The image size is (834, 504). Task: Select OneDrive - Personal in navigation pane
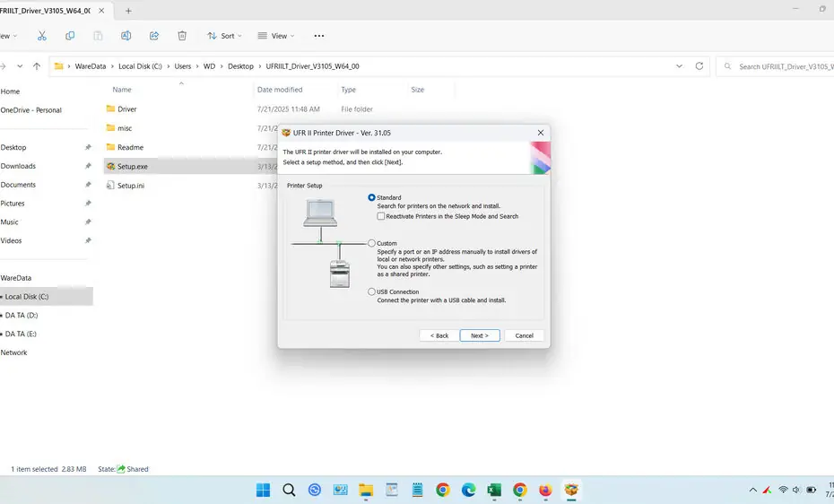pos(30,110)
